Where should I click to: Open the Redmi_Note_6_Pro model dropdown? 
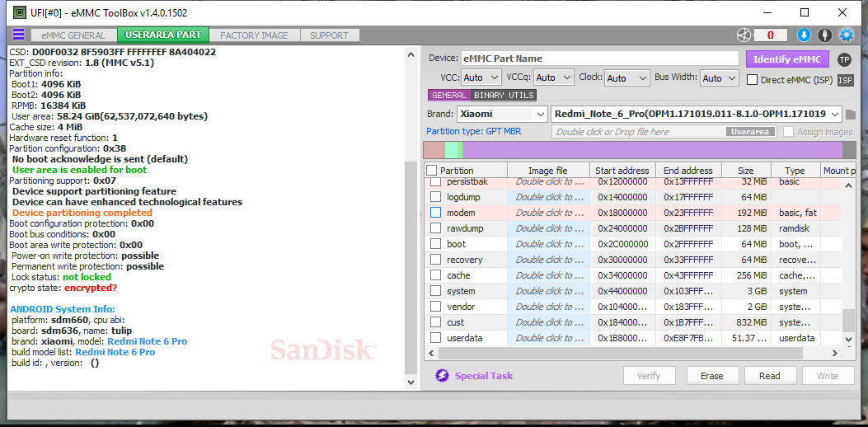click(x=697, y=114)
